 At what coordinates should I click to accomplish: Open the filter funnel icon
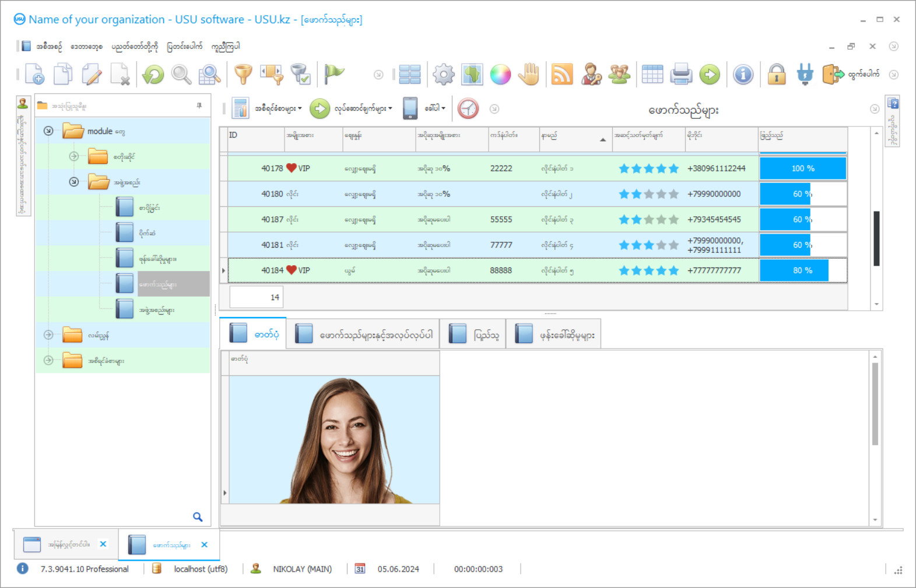(x=243, y=75)
